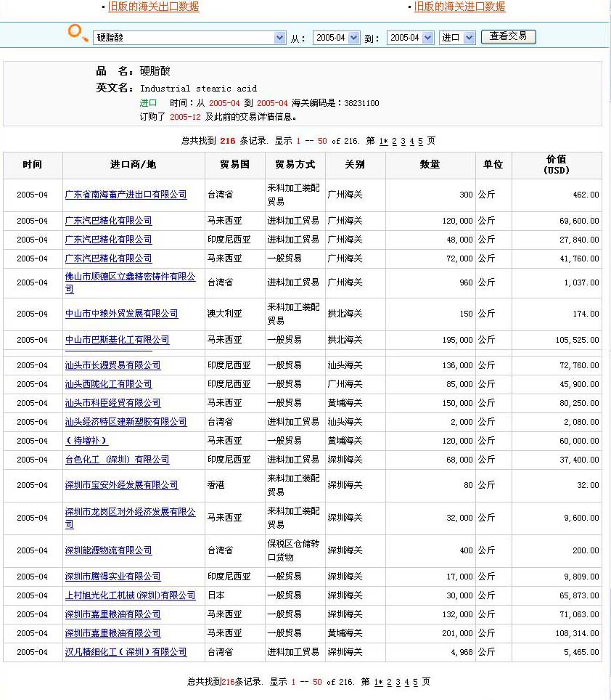Screen dimensions: 611x700
Task: Click the 进口商/地 column header
Action: coord(134,165)
